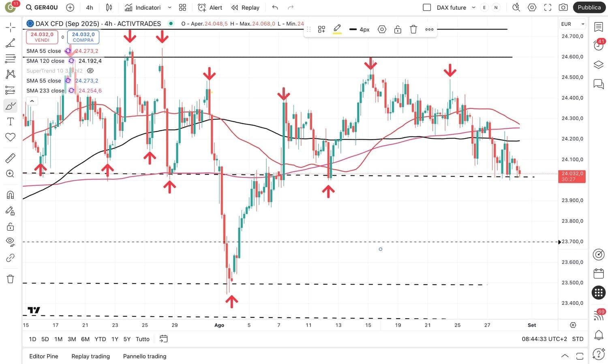This screenshot has width=608, height=364.
Task: Open the Indicatori dialog
Action: point(142,7)
